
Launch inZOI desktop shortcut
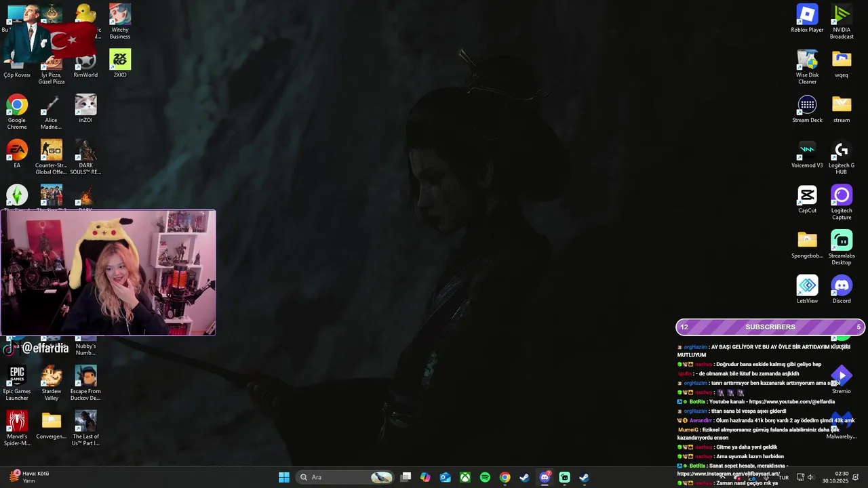(x=85, y=108)
